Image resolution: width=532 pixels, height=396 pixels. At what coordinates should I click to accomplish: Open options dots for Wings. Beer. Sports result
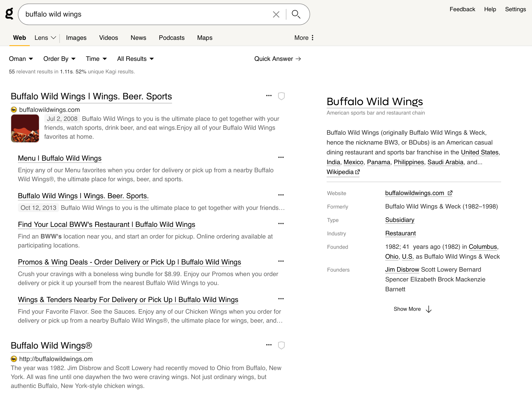[x=269, y=96]
